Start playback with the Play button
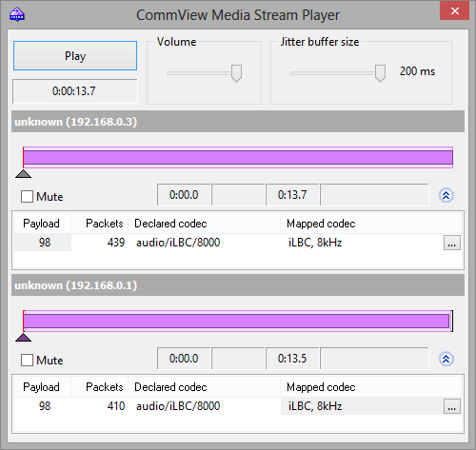 (75, 56)
